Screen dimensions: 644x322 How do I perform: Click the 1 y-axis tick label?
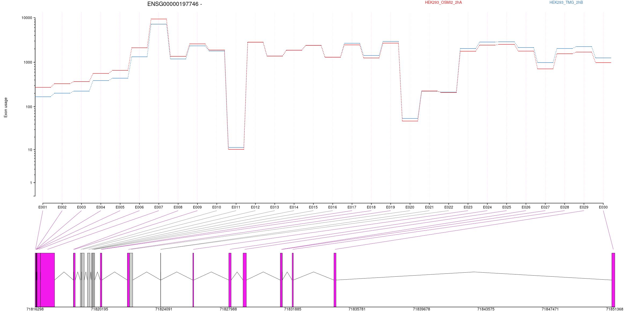pyautogui.click(x=31, y=183)
